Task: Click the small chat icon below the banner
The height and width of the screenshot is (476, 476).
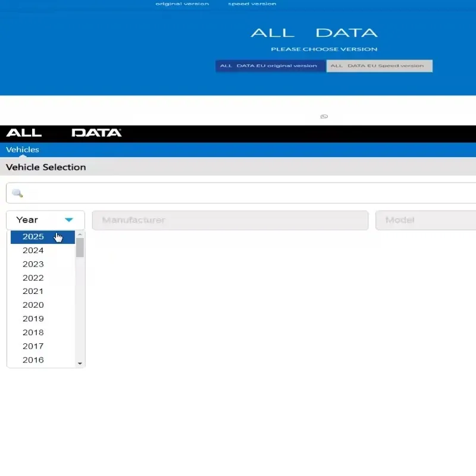Action: [x=324, y=117]
